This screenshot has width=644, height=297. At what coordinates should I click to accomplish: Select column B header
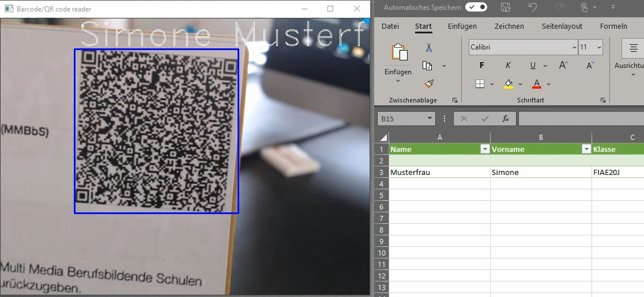click(541, 138)
